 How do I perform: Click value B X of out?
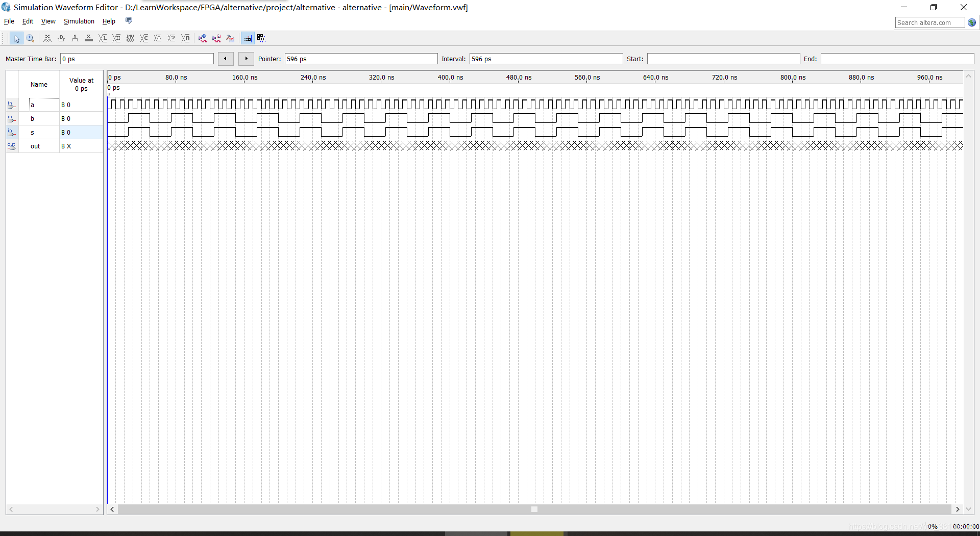click(66, 146)
